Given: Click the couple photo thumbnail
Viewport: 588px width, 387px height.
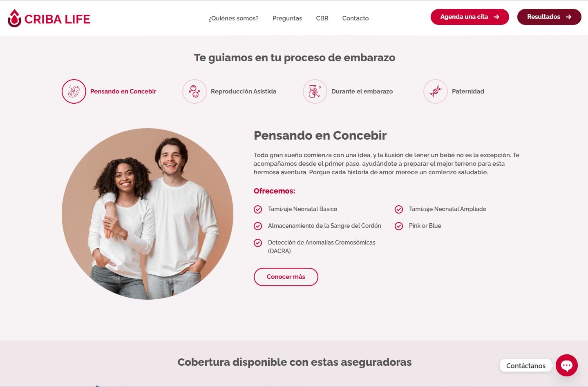Looking at the screenshot, I should pos(148,214).
